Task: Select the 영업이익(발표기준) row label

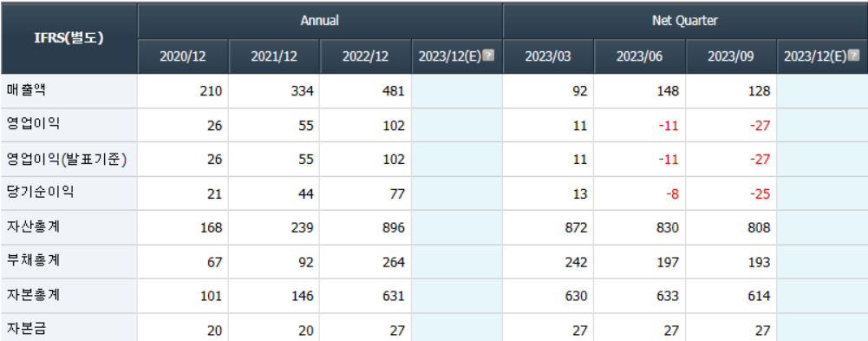Action: tap(67, 159)
